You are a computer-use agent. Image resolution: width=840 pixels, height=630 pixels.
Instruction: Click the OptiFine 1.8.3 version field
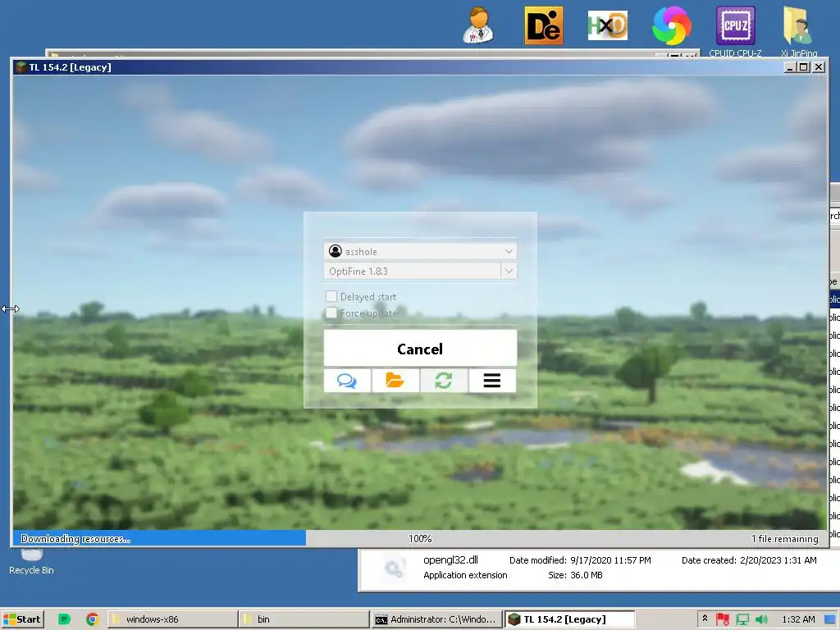point(413,271)
